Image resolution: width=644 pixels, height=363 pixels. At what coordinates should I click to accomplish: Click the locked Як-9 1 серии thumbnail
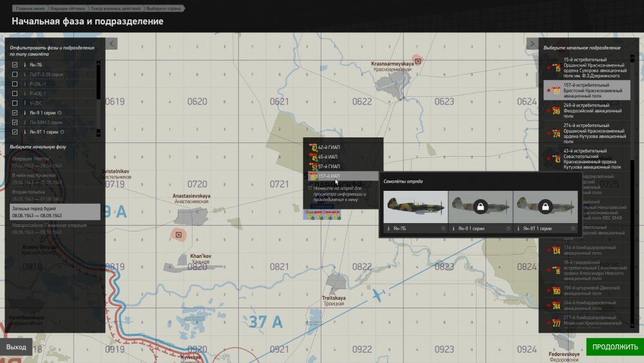(x=480, y=207)
